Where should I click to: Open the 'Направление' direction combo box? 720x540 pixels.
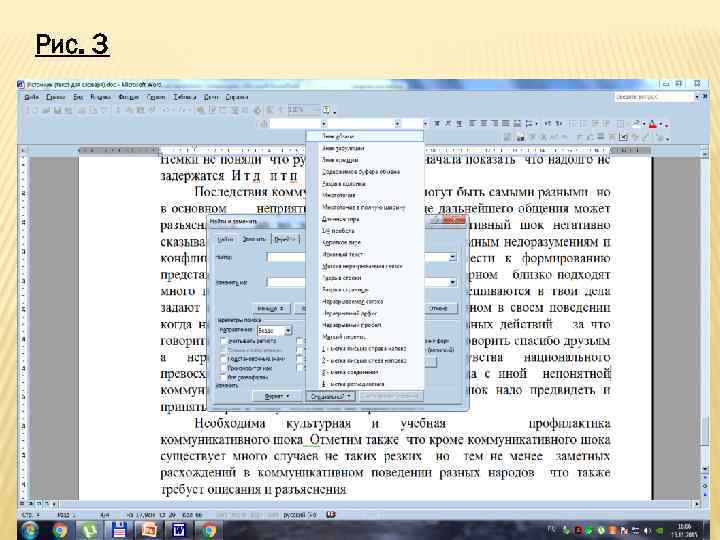275,330
